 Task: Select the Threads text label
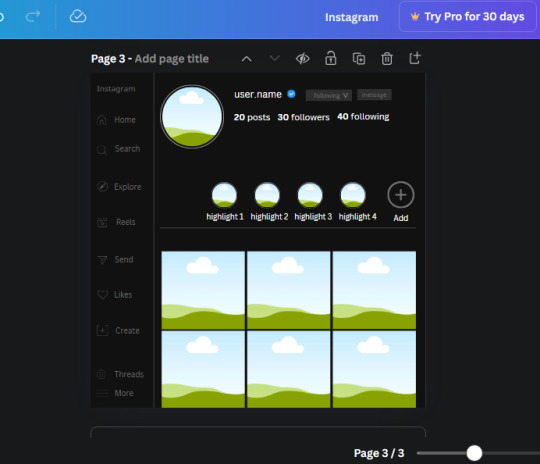tap(129, 374)
